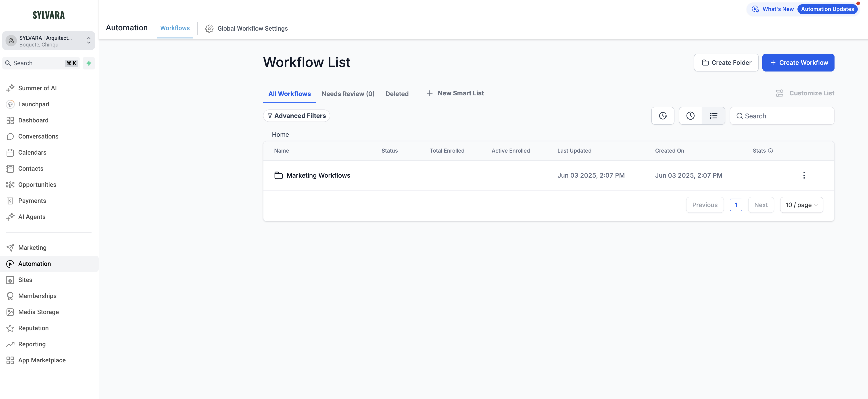868x399 pixels.
Task: Click the Stats info icon
Action: pos(770,151)
